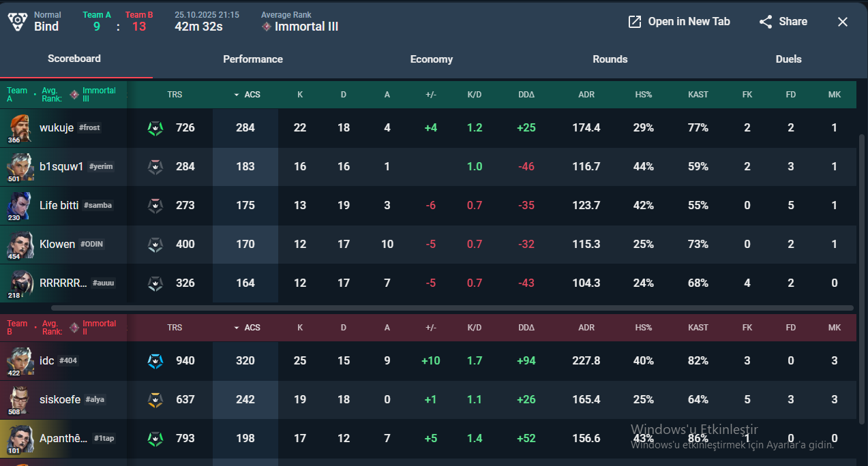Viewport: 868px width, 466px height.
Task: Click wukuje's green TRS badge icon
Action: point(155,127)
